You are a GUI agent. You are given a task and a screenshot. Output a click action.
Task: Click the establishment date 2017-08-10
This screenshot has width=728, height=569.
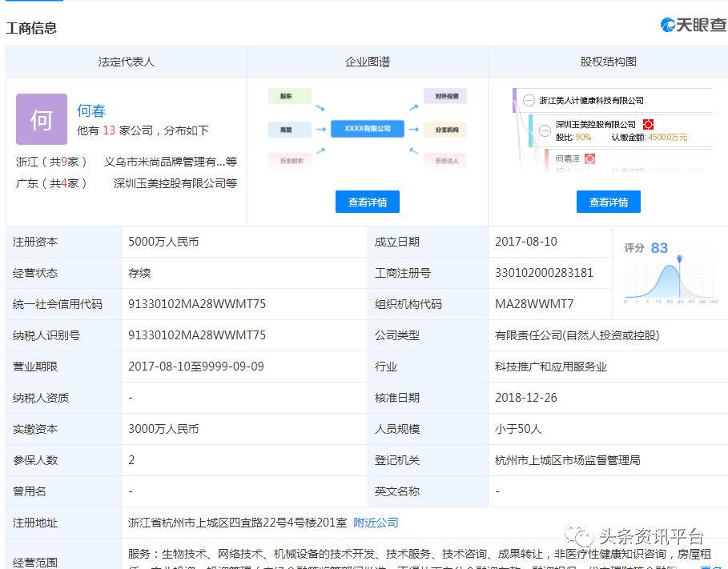pos(525,242)
